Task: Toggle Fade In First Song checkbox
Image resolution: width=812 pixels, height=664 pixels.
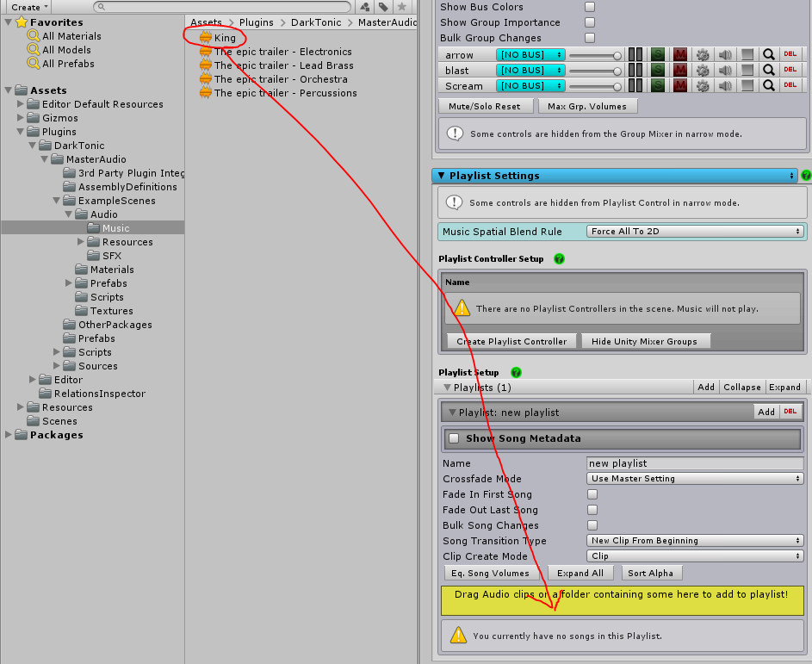Action: [x=592, y=494]
